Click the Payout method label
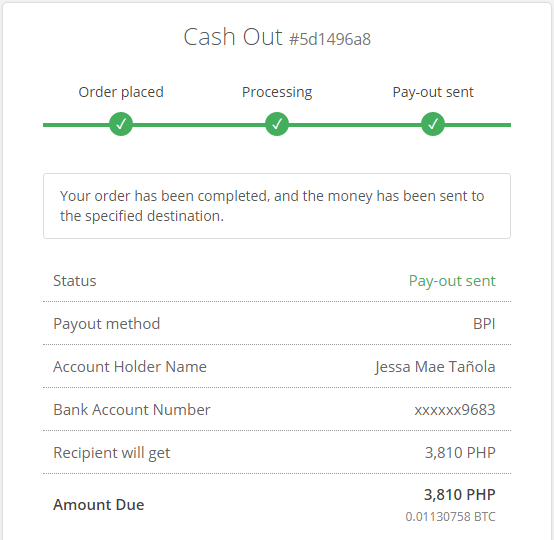Screen dimensions: 554x540 click(107, 324)
